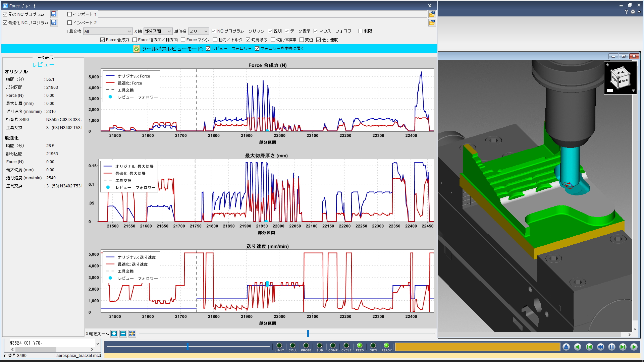This screenshot has height=362, width=644.
Task: Open folder browse icon for Import 2
Action: 432,22
